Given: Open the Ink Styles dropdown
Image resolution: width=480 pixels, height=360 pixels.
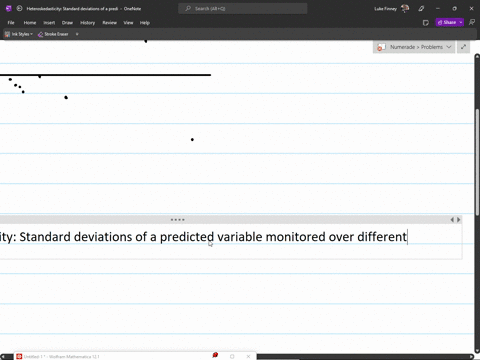Looking at the screenshot, I should (x=19, y=34).
